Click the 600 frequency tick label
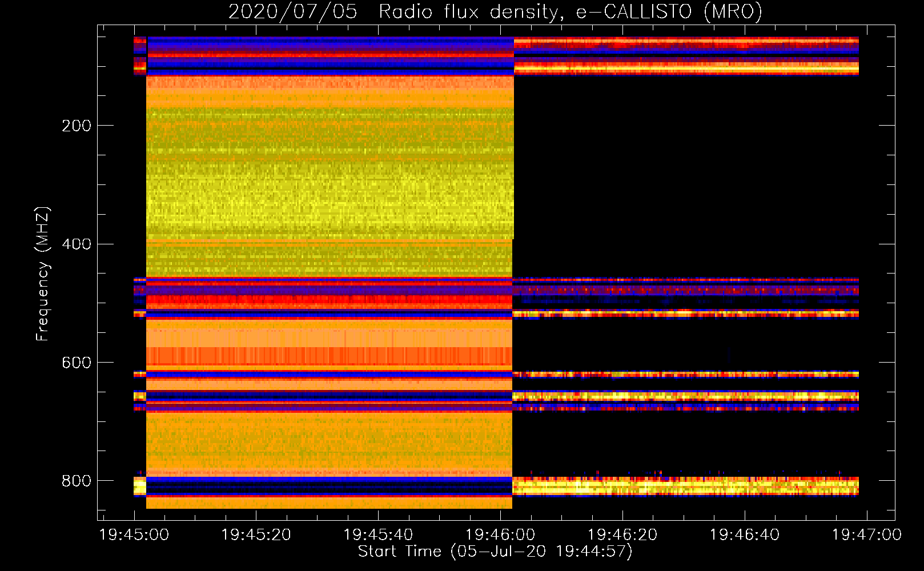 (x=77, y=363)
